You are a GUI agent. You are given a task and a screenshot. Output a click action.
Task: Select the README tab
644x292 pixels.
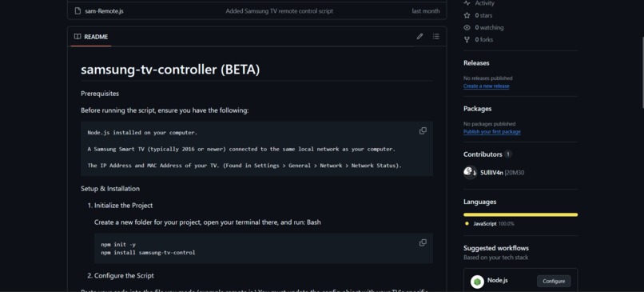point(91,37)
